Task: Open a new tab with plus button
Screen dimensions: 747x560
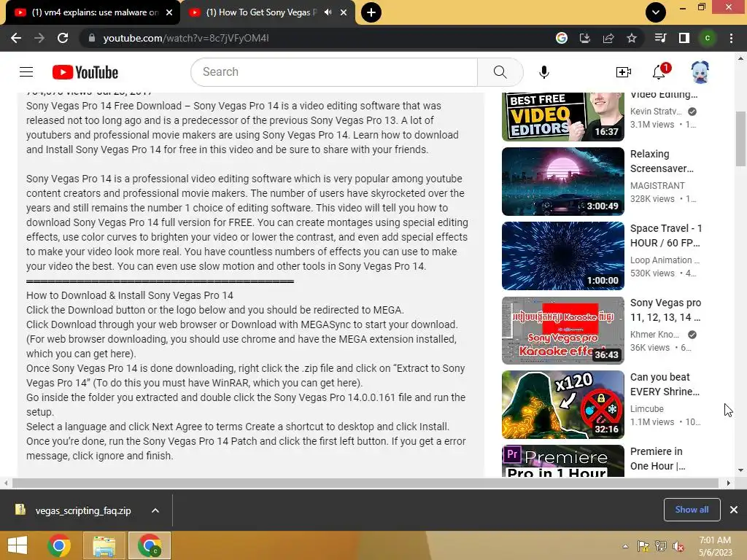Action: [371, 12]
